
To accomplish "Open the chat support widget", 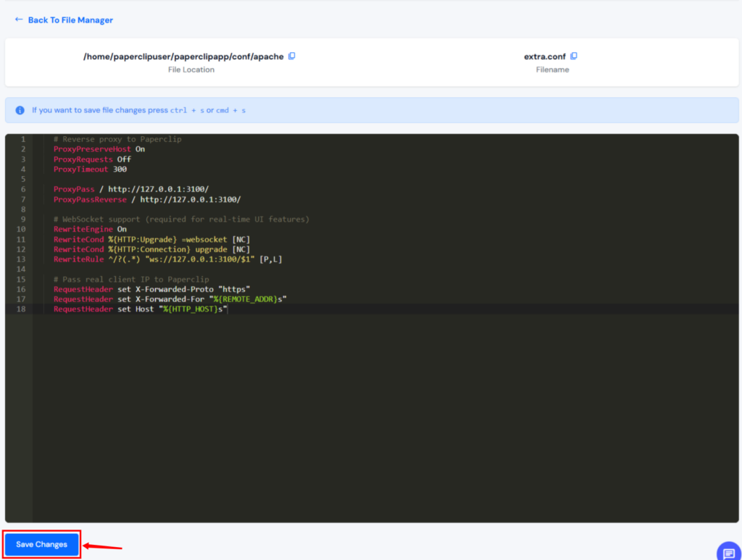I will point(729,553).
